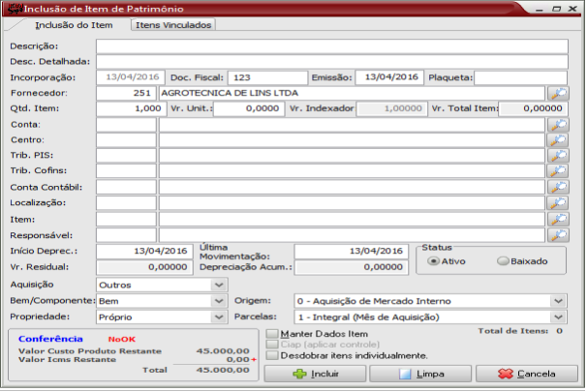Maximize the Inclusão de Item window
Viewport: 587px width, 392px height.
click(x=556, y=9)
